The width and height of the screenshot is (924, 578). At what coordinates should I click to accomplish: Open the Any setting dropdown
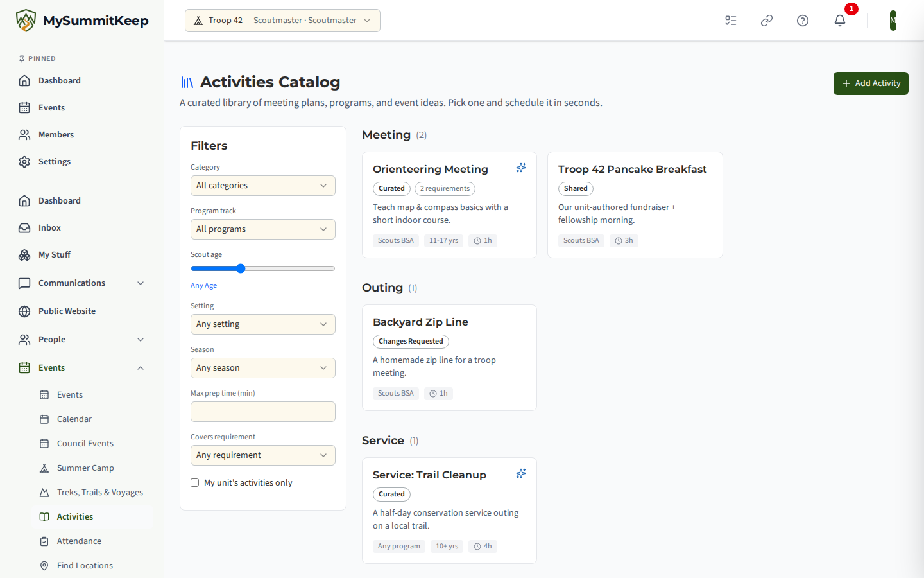point(263,324)
